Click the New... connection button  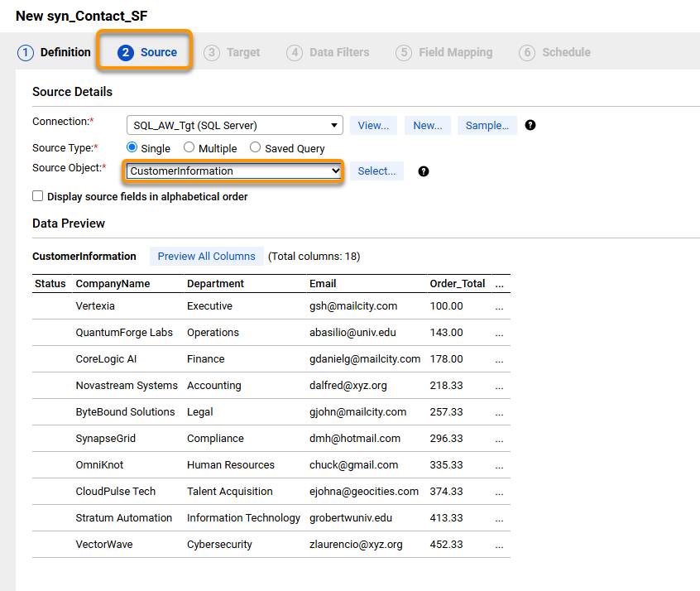[x=428, y=126]
